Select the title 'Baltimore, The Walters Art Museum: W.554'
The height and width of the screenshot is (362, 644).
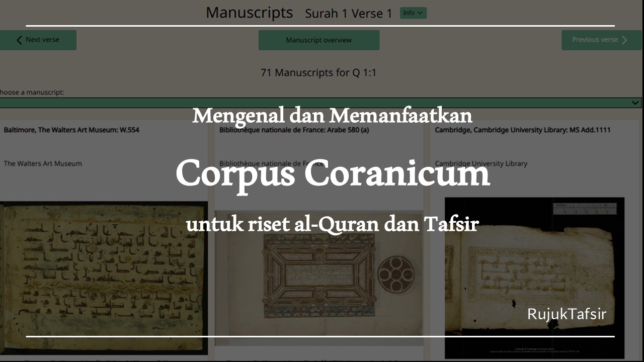(x=71, y=130)
